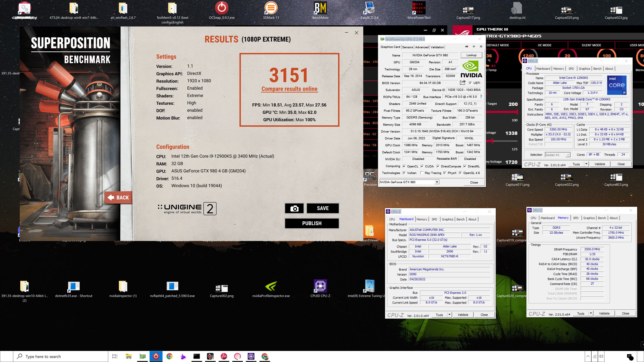
Task: Click Validate in the CPU-Z Mainboard window
Action: click(463, 315)
